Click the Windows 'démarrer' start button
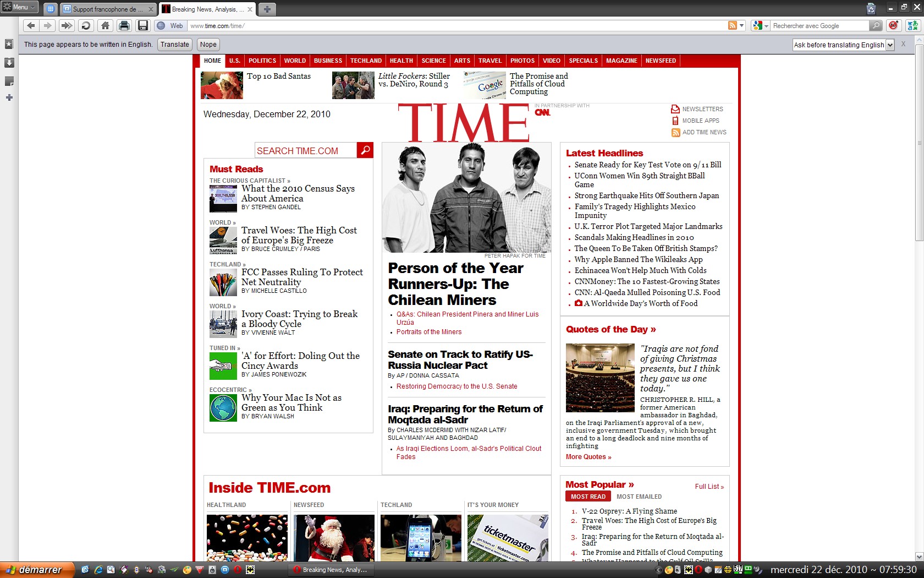 point(36,570)
